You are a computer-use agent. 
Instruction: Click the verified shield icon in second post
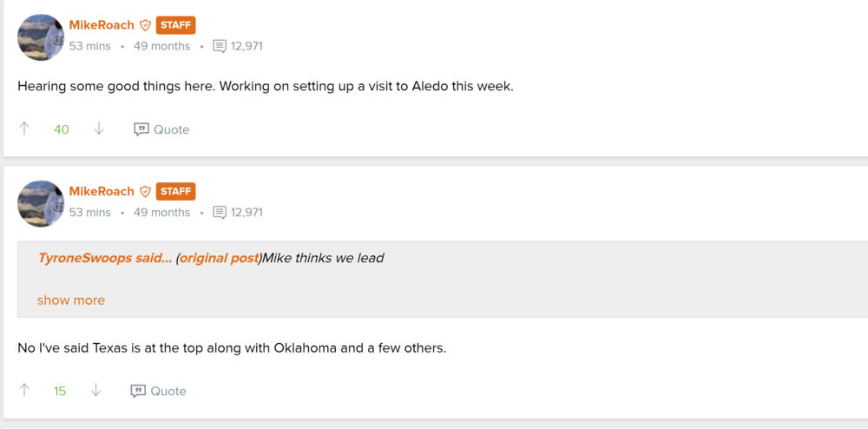point(146,191)
